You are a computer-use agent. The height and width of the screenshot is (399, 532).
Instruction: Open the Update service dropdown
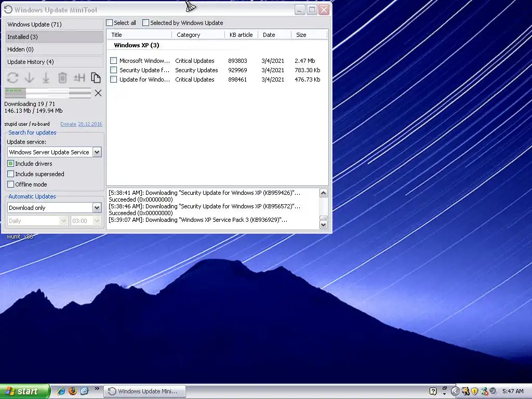click(x=97, y=152)
